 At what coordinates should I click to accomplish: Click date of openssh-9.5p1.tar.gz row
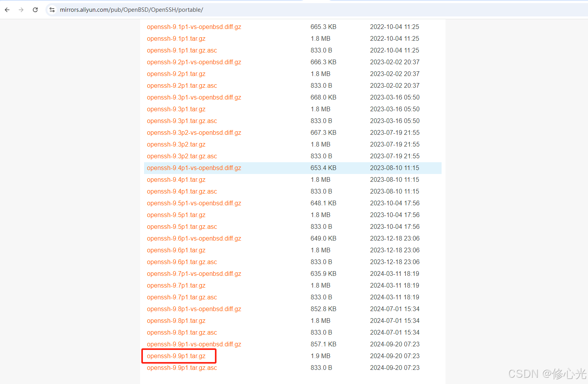pos(395,215)
